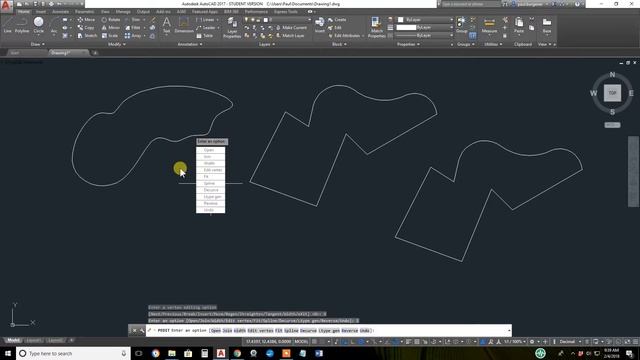Open the Home ribbon tab

pyautogui.click(x=23, y=12)
